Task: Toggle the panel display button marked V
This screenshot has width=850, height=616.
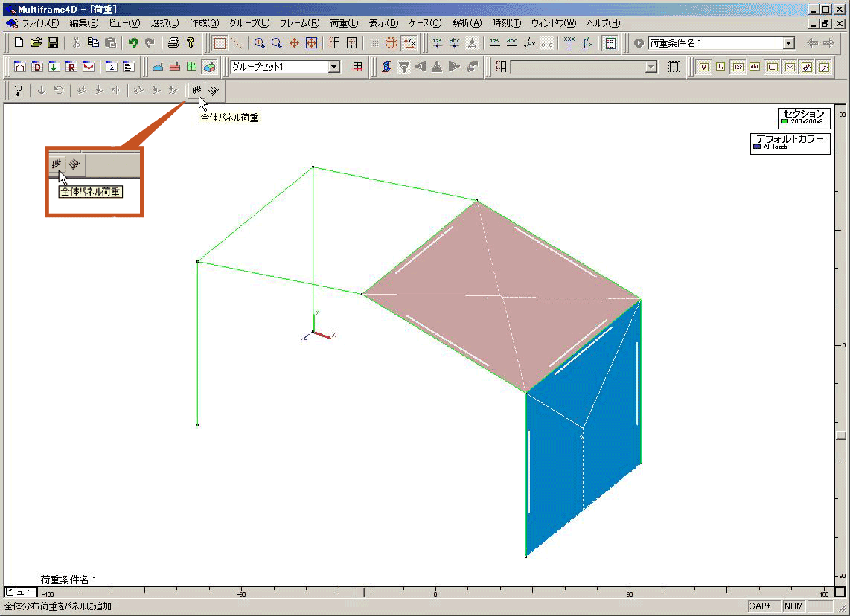Action: (703, 67)
